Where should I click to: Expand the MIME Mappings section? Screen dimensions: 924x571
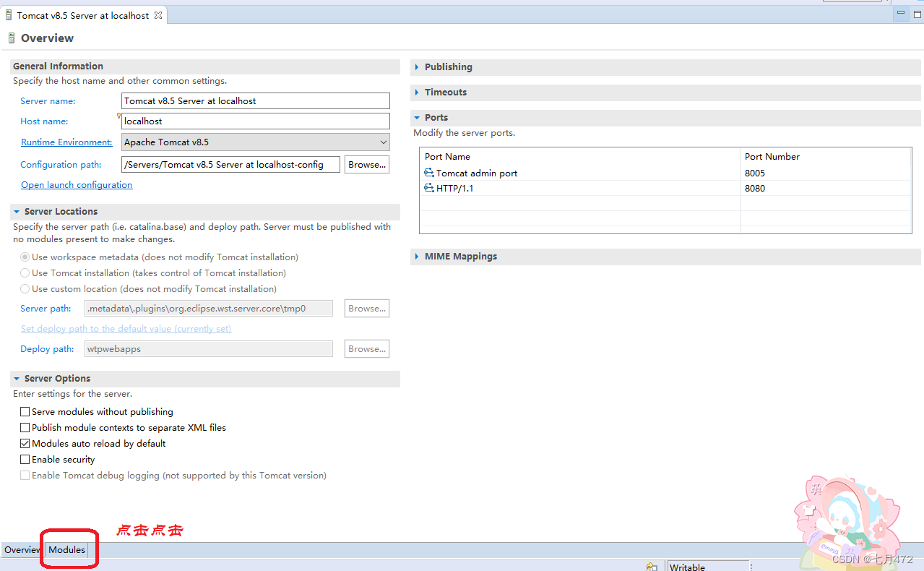point(417,257)
